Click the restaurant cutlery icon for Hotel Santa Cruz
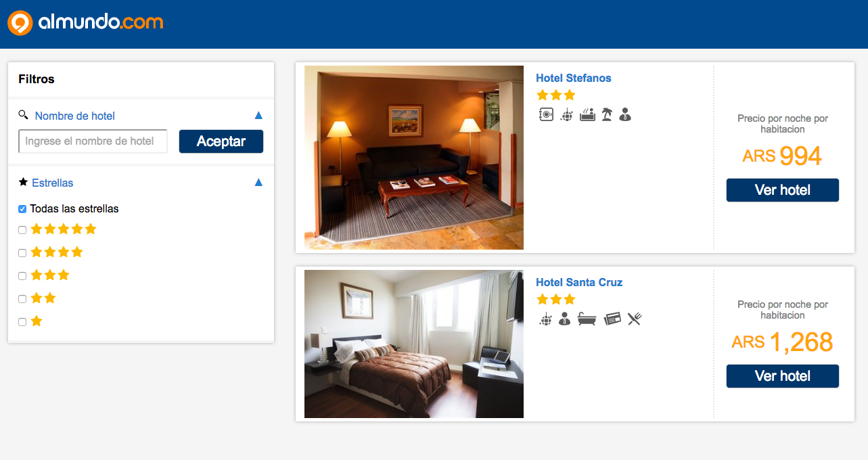Viewport: 868px width, 460px height. pos(634,319)
